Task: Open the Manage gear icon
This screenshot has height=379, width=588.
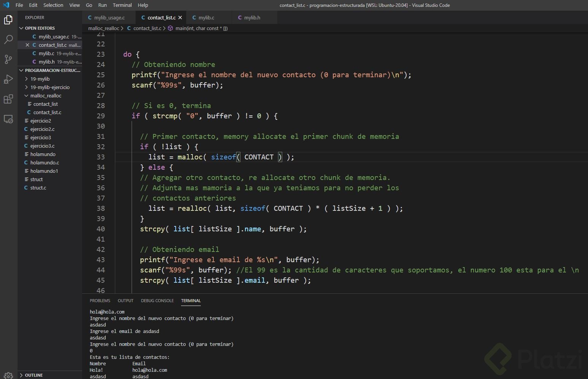Action: [x=8, y=375]
